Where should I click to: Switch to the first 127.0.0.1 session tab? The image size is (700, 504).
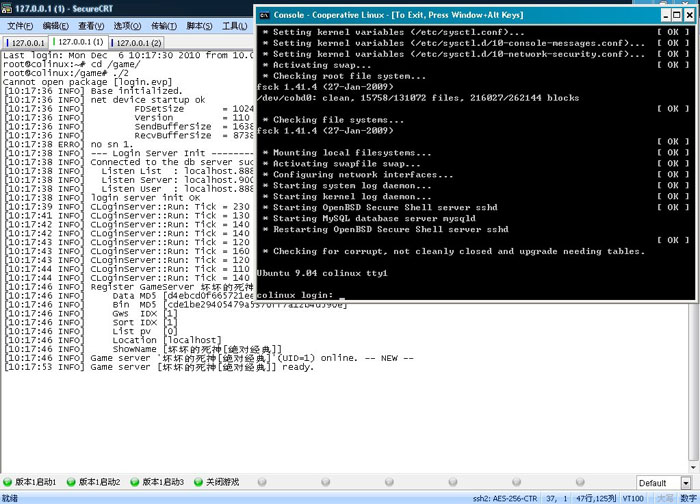[26, 43]
